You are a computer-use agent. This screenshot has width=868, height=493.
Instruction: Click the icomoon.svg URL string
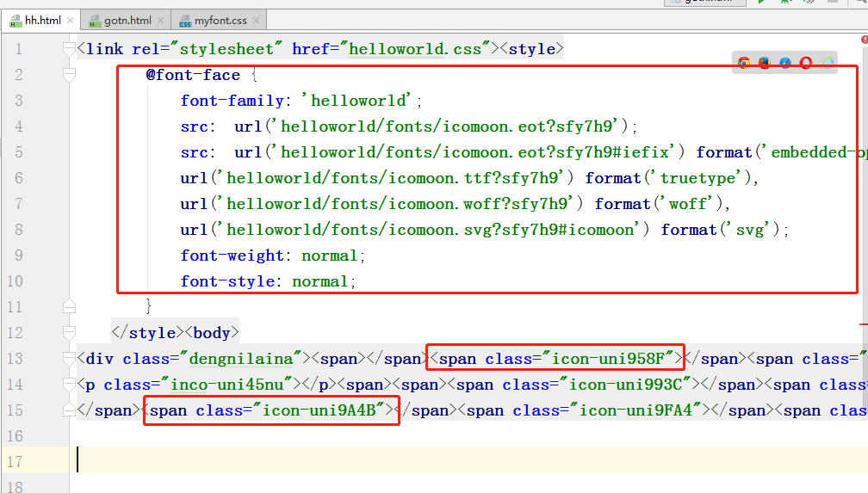coord(429,230)
